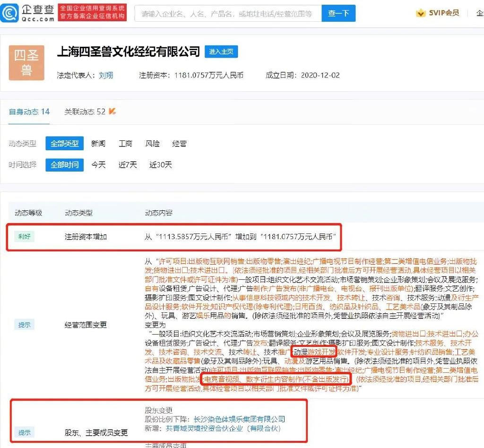Click 动态等级 column header
The image size is (484, 448).
click(28, 213)
